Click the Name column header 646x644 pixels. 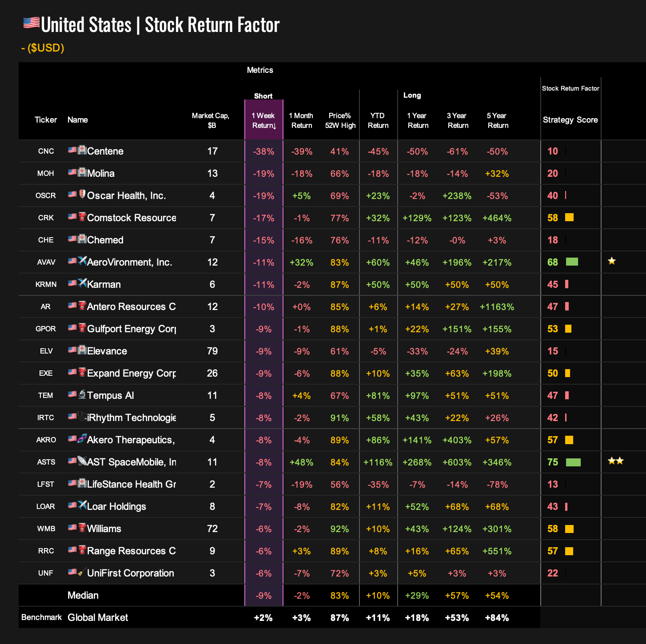click(78, 120)
